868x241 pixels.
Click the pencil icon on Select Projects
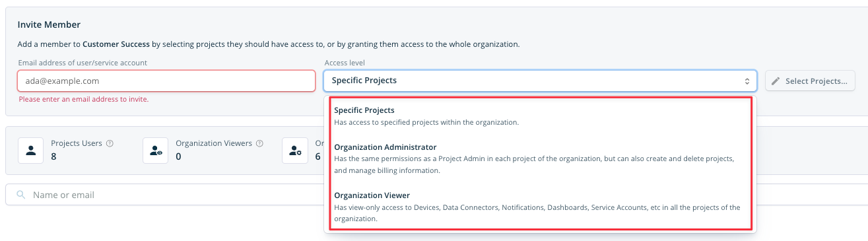776,81
